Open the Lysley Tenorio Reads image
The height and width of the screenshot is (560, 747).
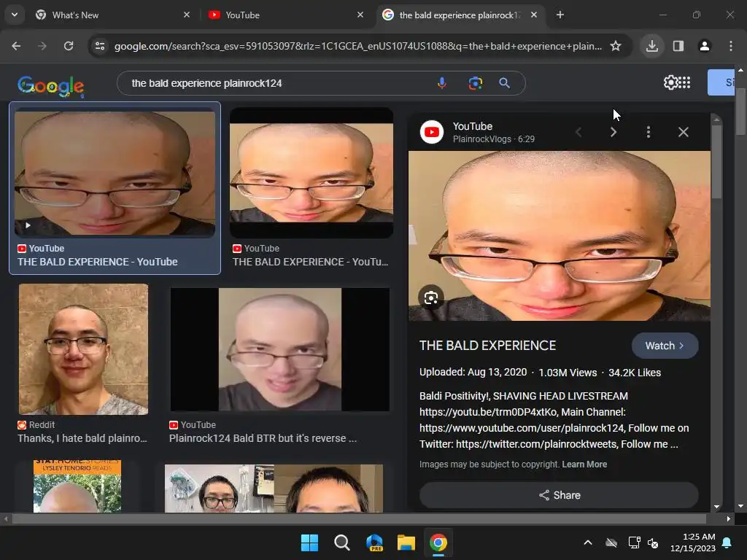click(x=77, y=486)
